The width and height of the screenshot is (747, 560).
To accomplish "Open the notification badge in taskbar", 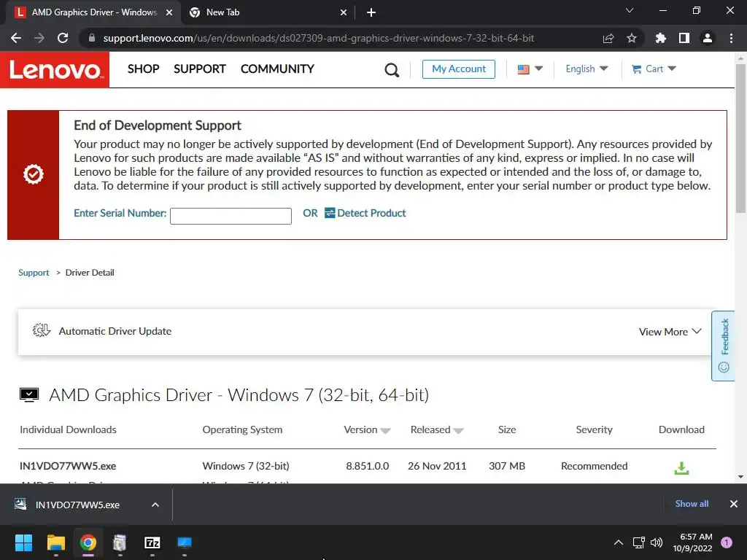I will coord(727,542).
